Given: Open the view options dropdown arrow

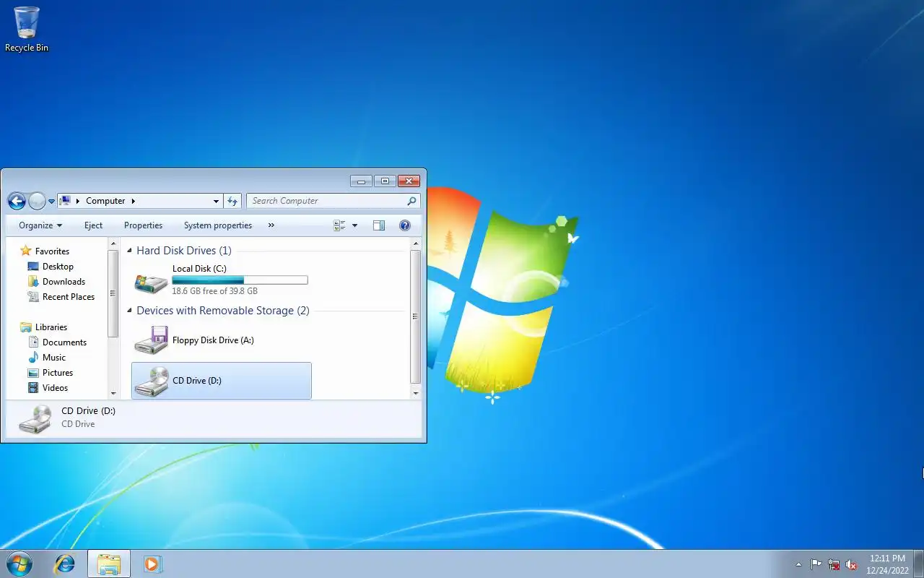Looking at the screenshot, I should (x=354, y=225).
